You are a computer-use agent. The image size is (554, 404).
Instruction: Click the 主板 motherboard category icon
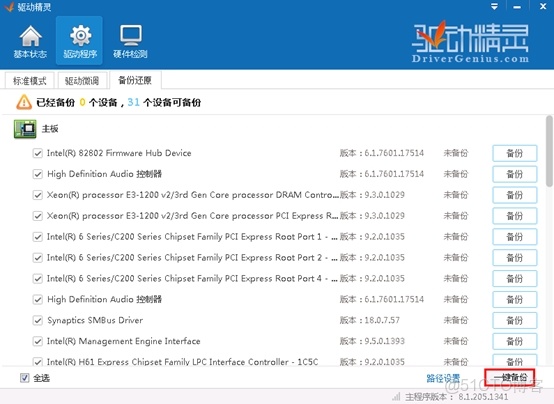click(x=25, y=129)
